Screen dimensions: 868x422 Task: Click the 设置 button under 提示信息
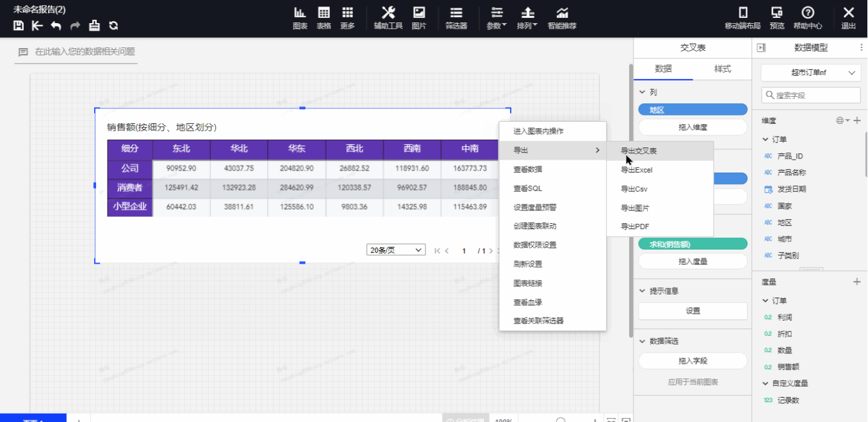pyautogui.click(x=692, y=311)
